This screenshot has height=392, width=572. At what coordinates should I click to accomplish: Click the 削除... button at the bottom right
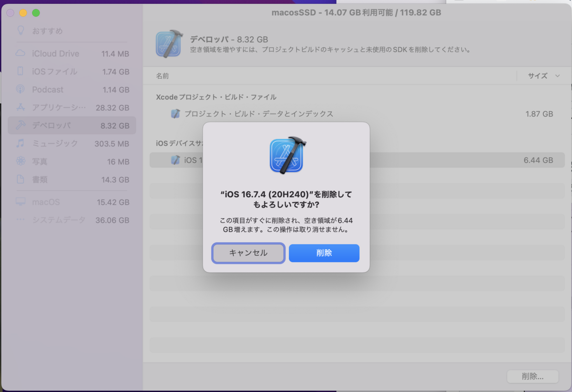tap(532, 376)
